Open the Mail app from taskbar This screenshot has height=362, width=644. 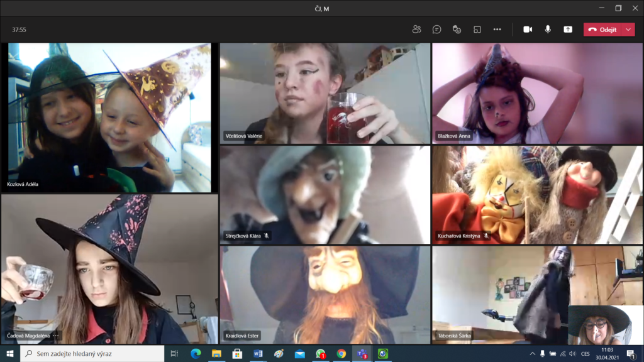[300, 353]
